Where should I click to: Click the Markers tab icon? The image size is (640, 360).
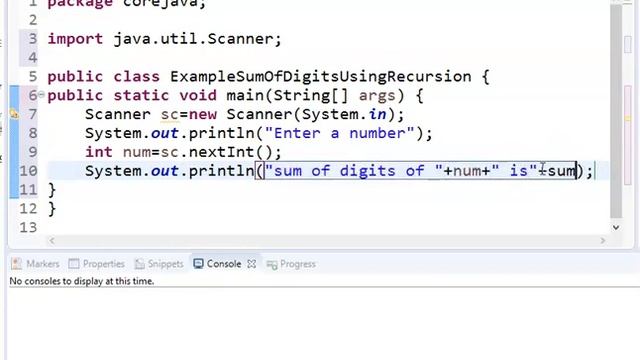pos(16,264)
